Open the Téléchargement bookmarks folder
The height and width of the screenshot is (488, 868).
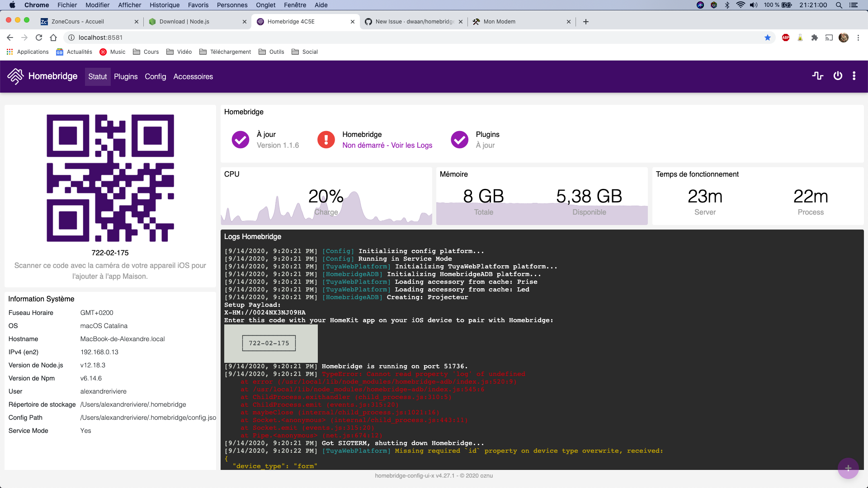[x=225, y=52]
